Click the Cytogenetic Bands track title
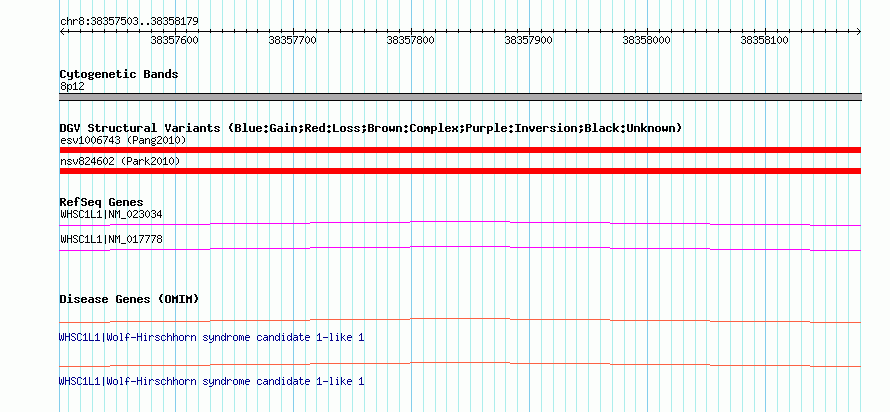The width and height of the screenshot is (890, 412). [119, 74]
